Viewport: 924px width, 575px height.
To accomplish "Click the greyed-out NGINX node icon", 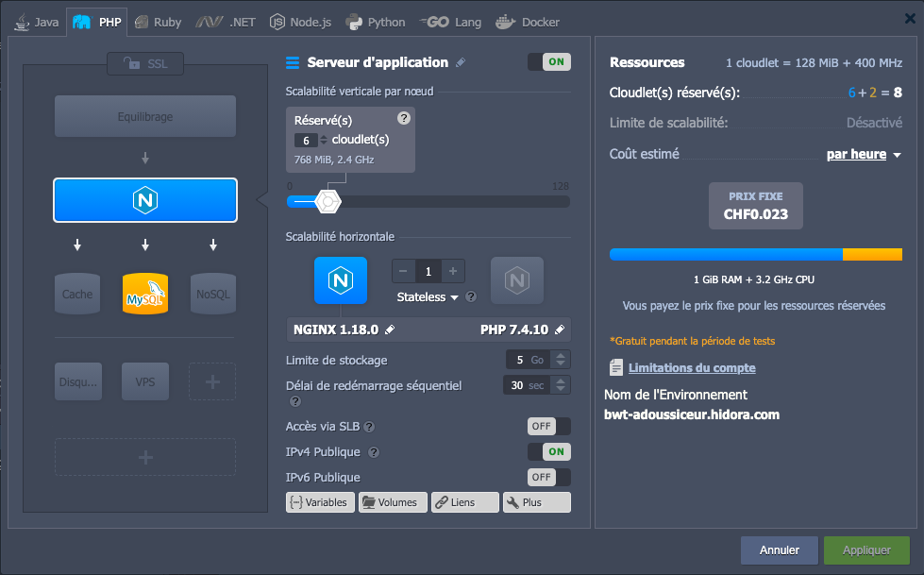I will 517,280.
